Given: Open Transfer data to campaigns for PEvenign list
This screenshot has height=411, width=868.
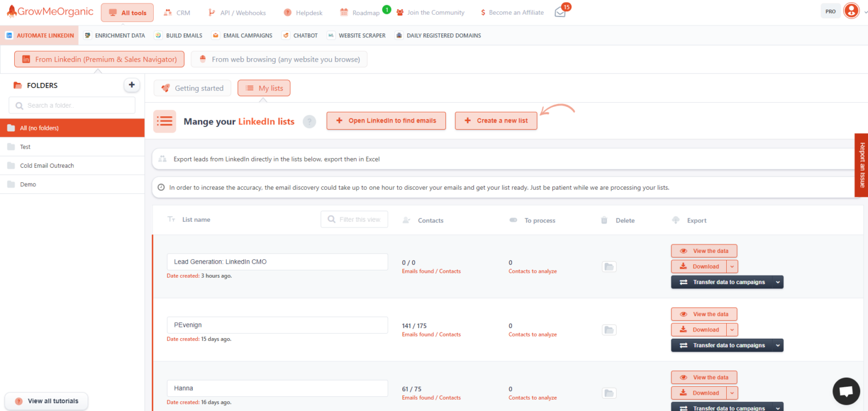Looking at the screenshot, I should [x=727, y=346].
